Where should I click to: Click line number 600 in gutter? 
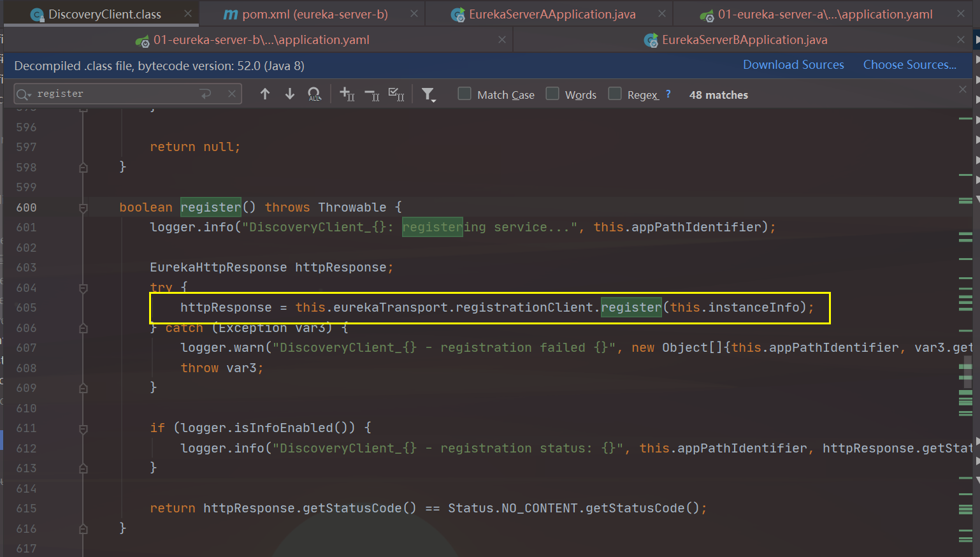point(26,207)
